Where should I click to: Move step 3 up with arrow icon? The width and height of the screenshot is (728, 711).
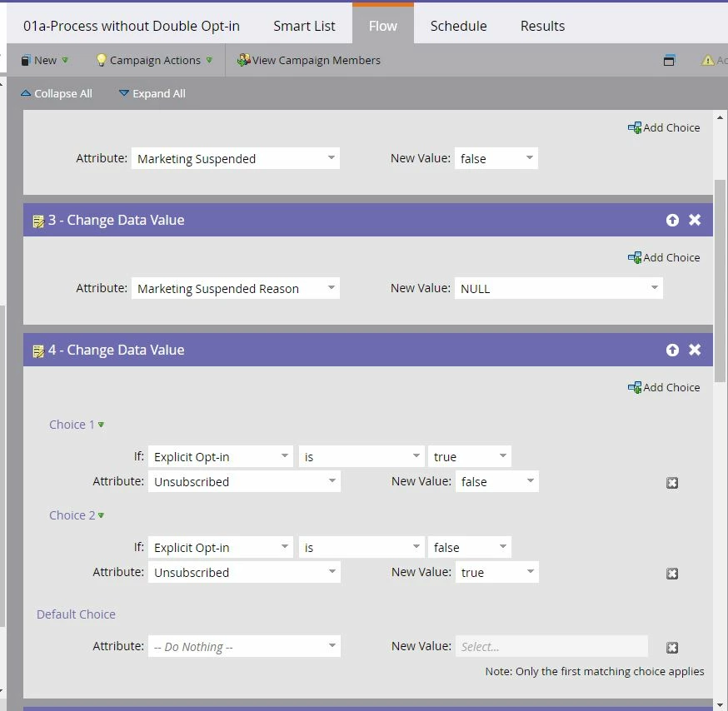[672, 220]
